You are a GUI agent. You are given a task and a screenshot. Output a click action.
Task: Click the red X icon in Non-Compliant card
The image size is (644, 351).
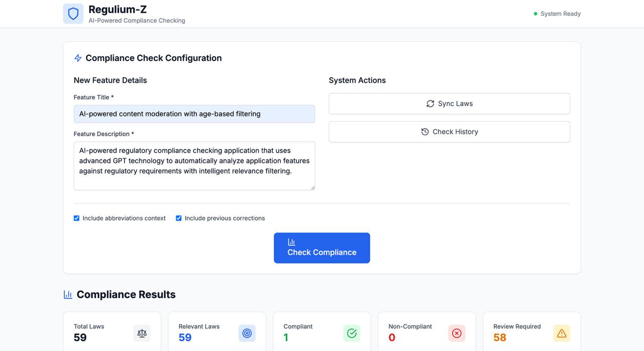(457, 333)
